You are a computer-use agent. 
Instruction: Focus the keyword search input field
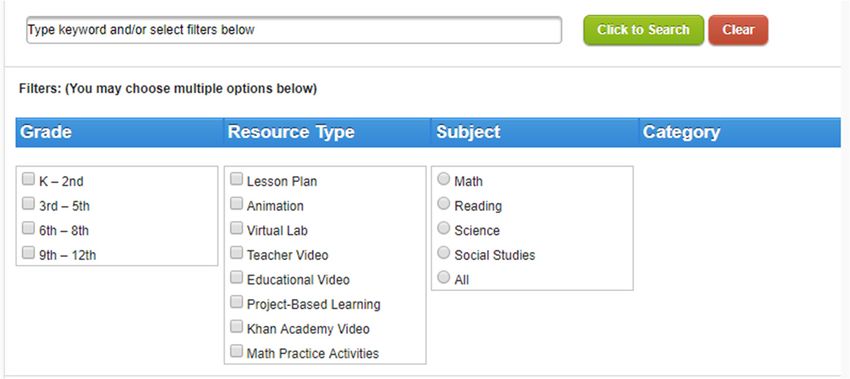tap(294, 30)
